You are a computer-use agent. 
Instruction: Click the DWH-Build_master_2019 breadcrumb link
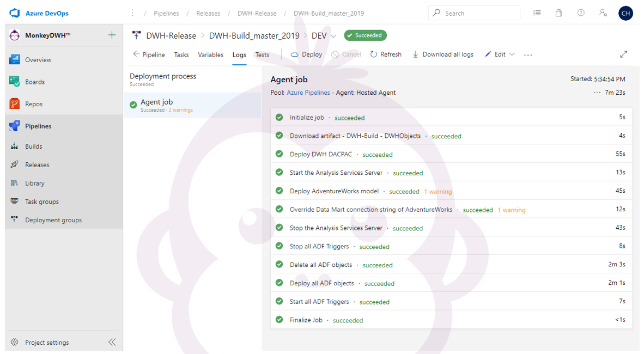click(x=329, y=13)
